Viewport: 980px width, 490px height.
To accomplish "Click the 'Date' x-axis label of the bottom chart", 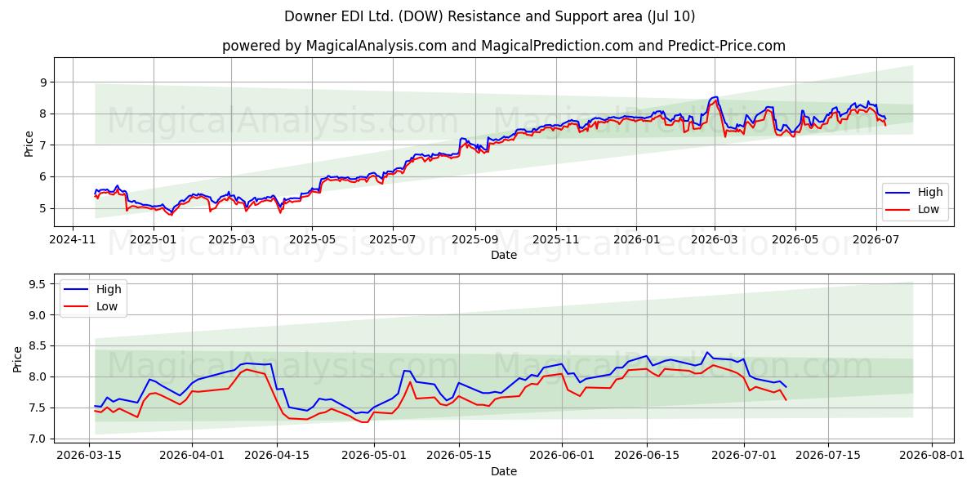I will tap(504, 471).
